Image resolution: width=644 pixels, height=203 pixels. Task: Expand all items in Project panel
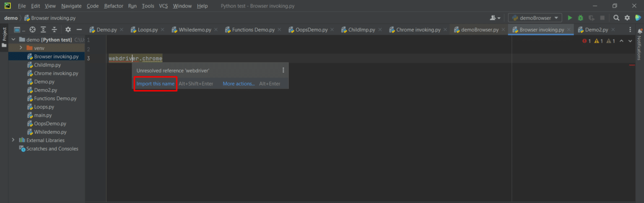pyautogui.click(x=43, y=30)
